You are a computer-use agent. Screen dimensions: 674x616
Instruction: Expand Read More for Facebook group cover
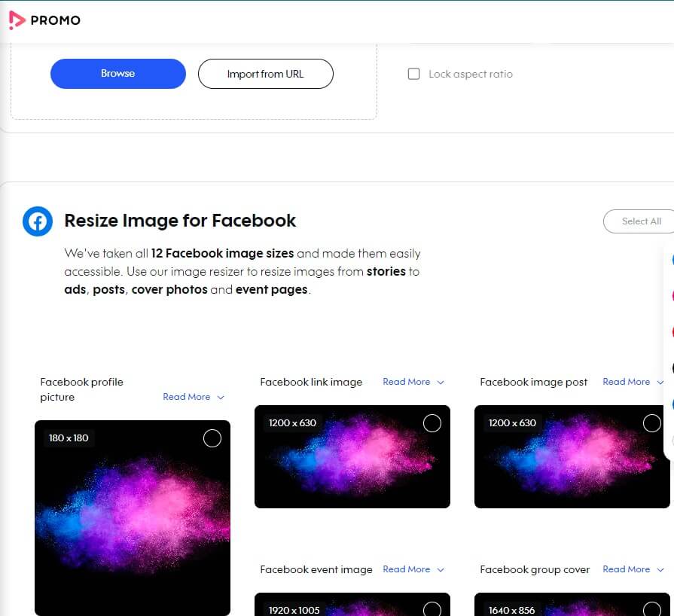point(633,569)
